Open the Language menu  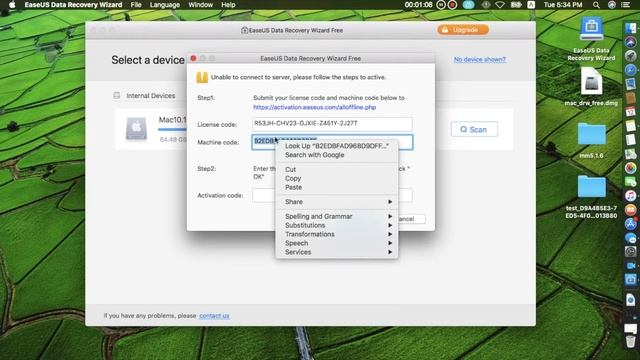click(x=164, y=5)
